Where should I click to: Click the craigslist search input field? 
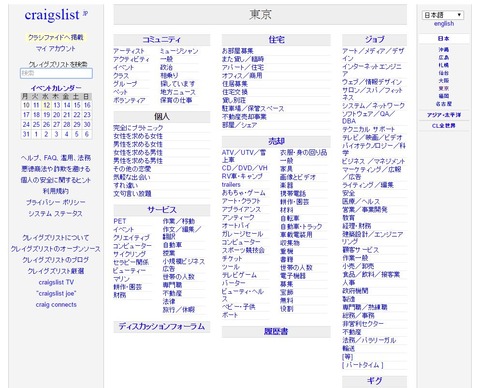pyautogui.click(x=56, y=73)
